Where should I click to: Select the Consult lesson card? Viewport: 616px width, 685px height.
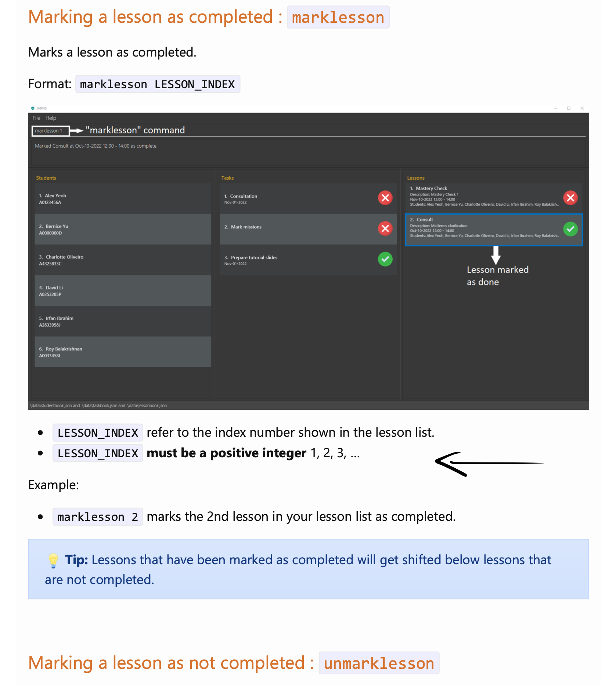tap(494, 230)
